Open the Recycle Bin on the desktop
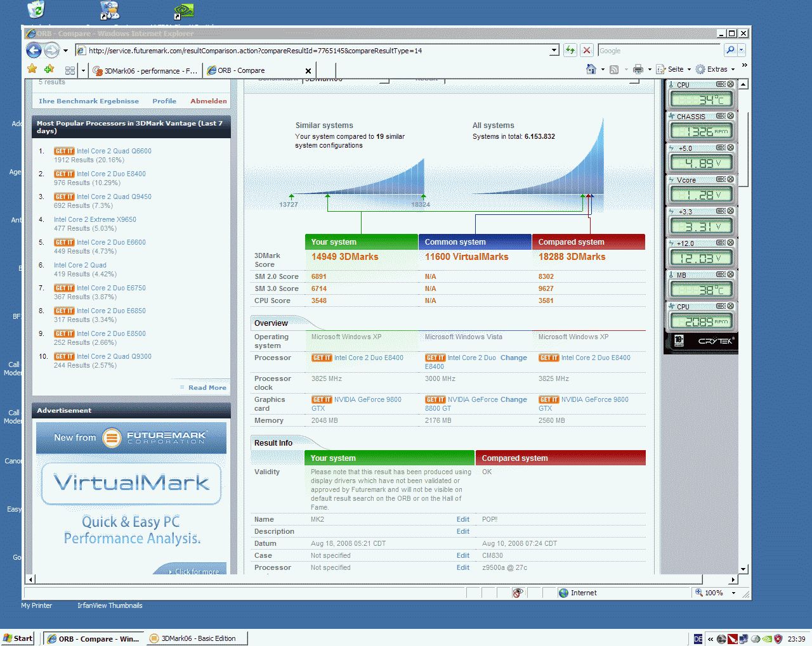 (x=36, y=10)
